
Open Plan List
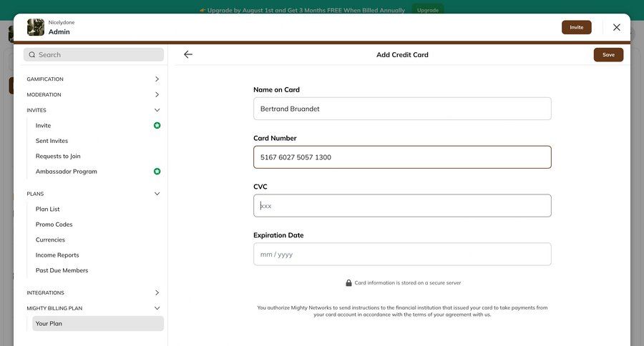click(x=48, y=209)
